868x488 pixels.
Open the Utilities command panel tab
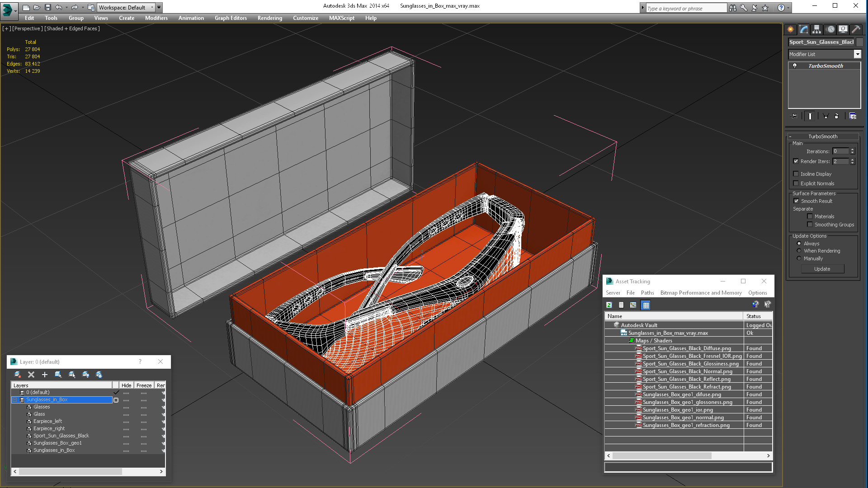pos(856,29)
